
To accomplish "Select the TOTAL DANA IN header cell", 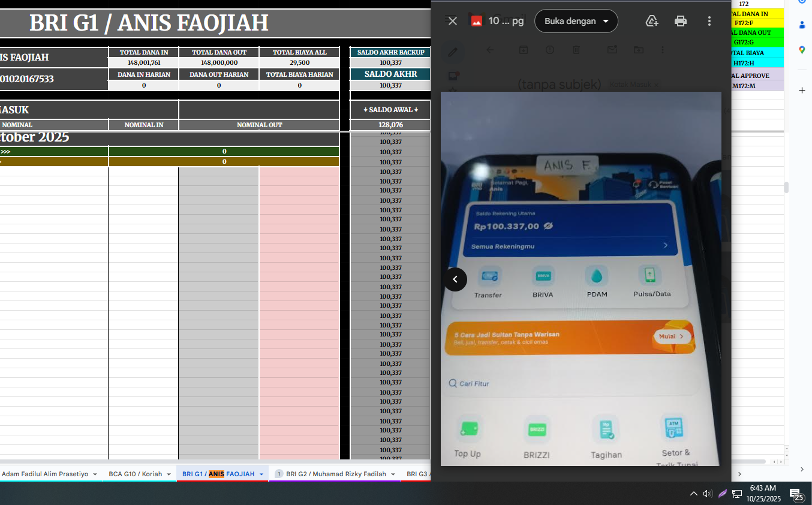I will pyautogui.click(x=144, y=52).
